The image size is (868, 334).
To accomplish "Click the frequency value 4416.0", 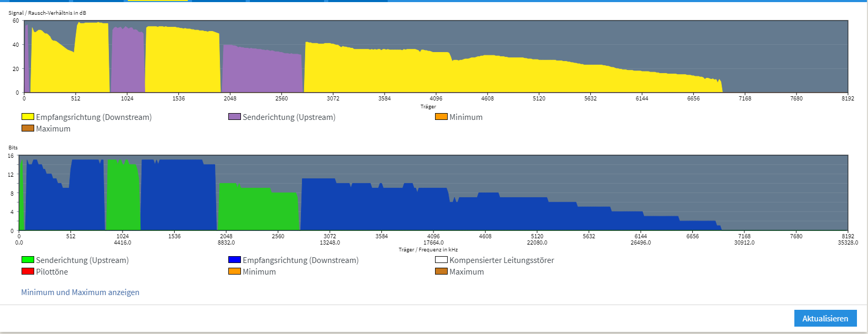I will coord(123,243).
